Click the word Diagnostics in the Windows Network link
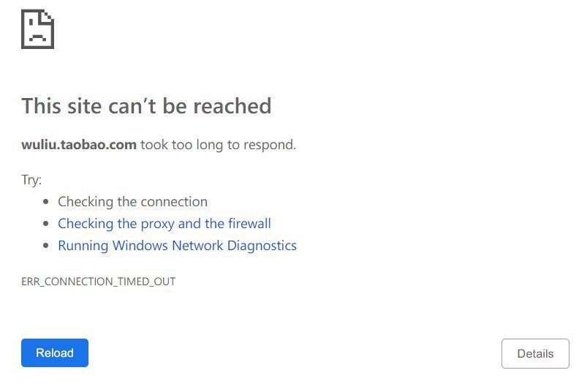Screen dimensions: 579x392 262,246
